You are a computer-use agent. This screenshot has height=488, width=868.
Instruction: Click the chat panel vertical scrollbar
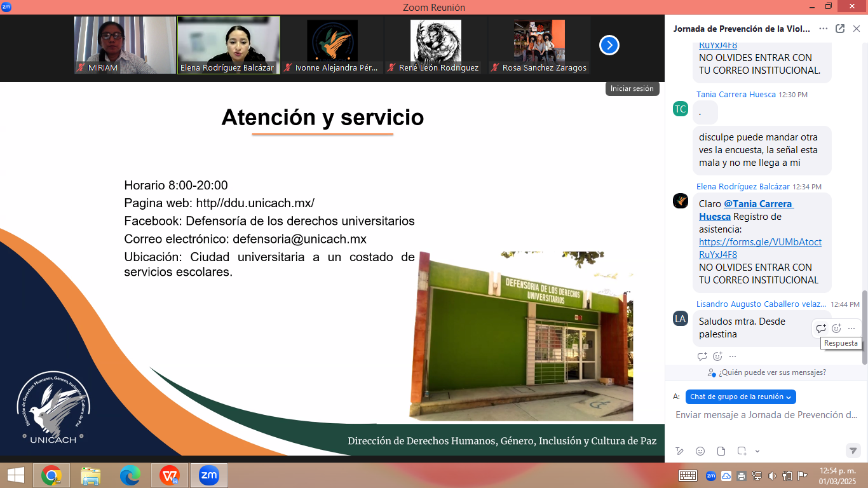point(864,327)
